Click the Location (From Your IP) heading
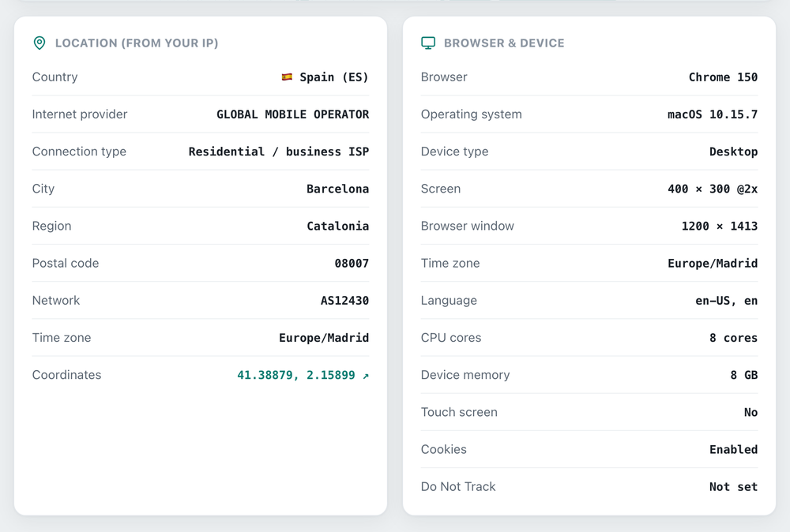790x532 pixels. point(137,43)
